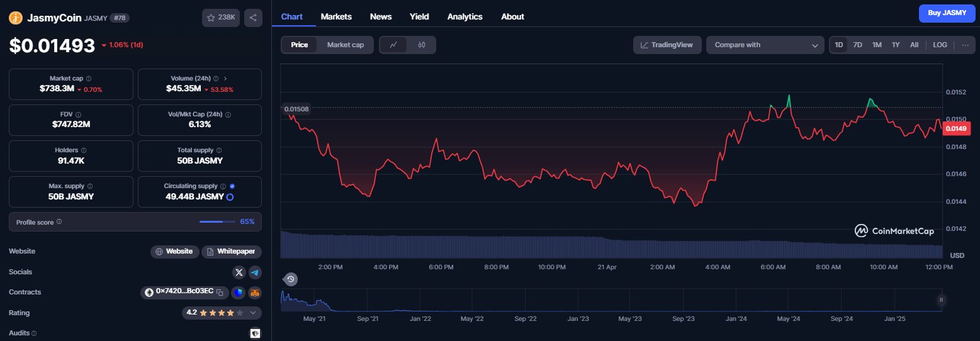Click the share icon next to watchlist star
This screenshot has height=341, width=980.
pos(253,18)
